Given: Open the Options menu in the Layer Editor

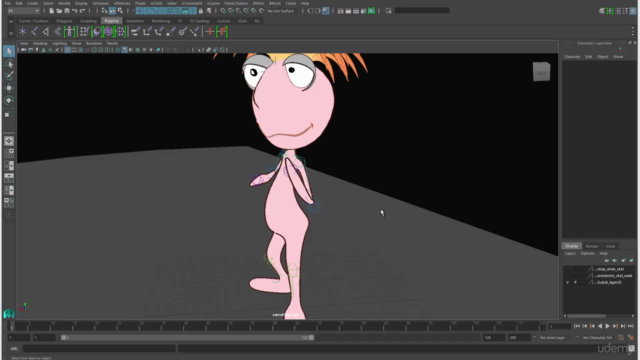Looking at the screenshot, I should pos(587,253).
